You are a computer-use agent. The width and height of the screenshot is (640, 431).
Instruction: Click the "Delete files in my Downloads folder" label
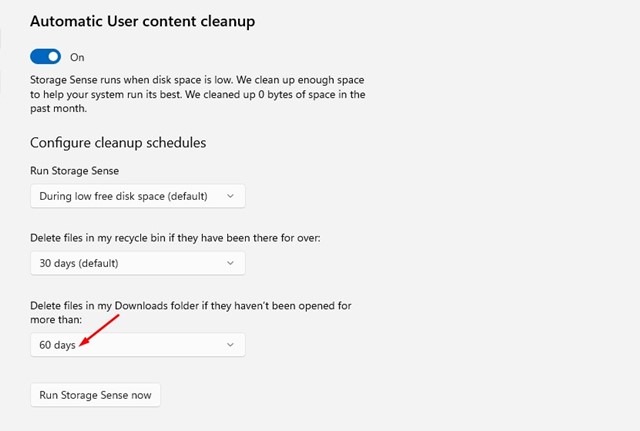click(191, 313)
